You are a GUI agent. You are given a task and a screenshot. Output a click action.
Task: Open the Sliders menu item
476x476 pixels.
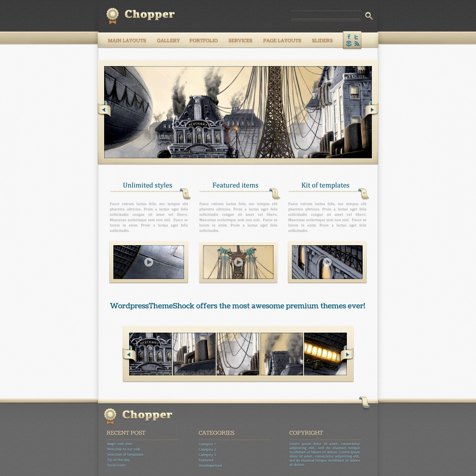click(x=322, y=40)
